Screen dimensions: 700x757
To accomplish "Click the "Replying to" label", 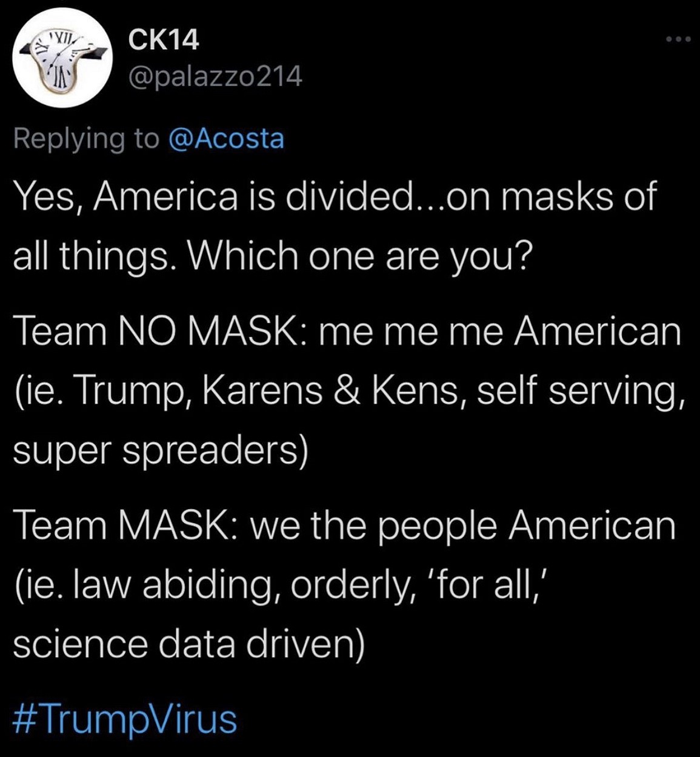I will (x=85, y=138).
